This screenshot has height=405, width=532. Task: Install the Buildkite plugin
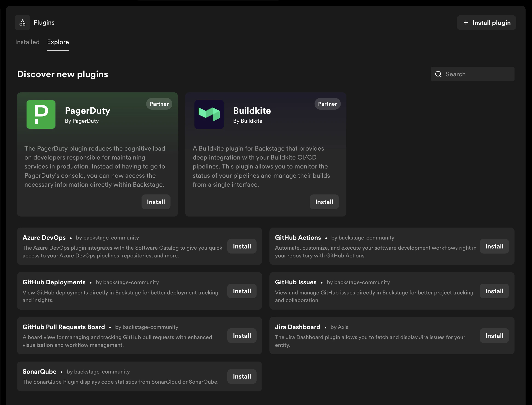click(x=324, y=202)
